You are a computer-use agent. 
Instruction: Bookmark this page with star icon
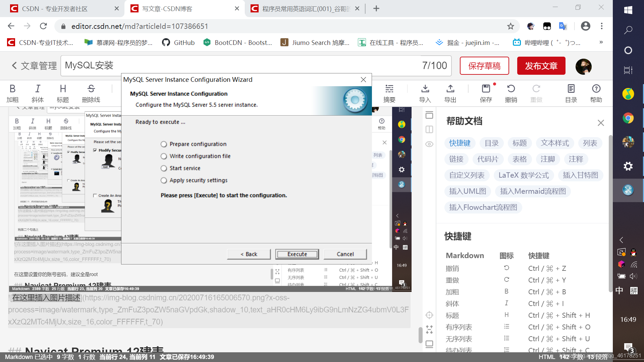click(511, 26)
